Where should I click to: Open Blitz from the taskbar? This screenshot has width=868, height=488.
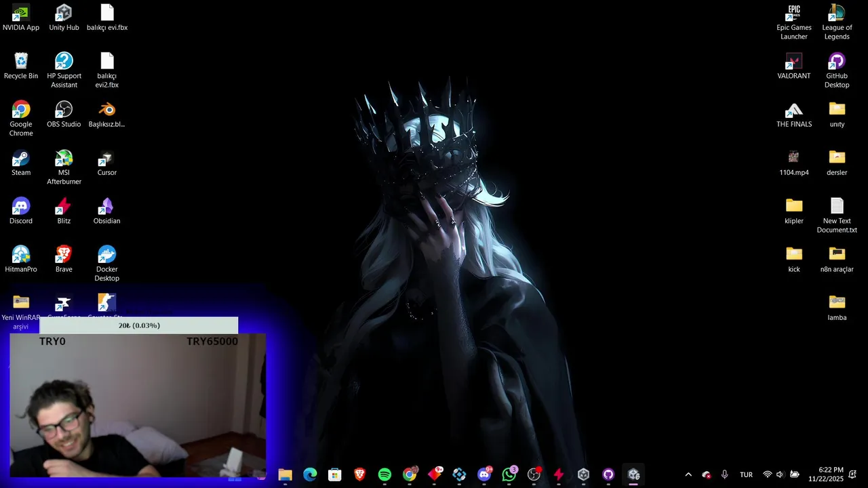(x=559, y=474)
